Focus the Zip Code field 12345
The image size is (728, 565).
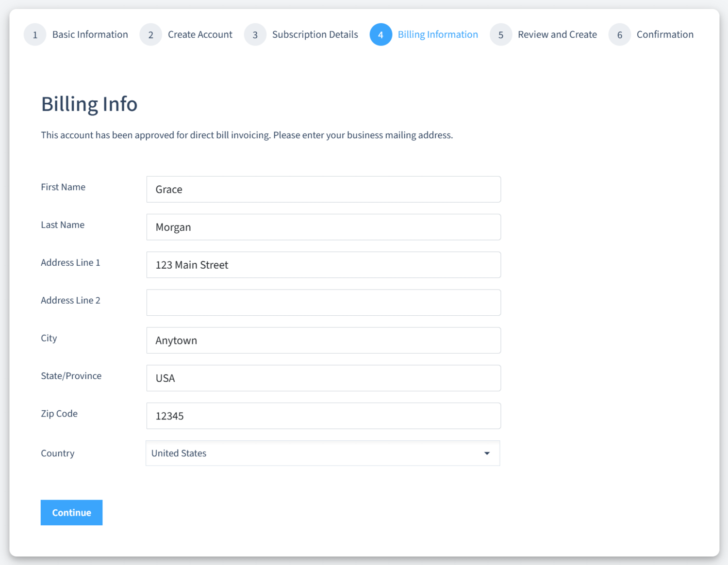pyautogui.click(x=323, y=416)
